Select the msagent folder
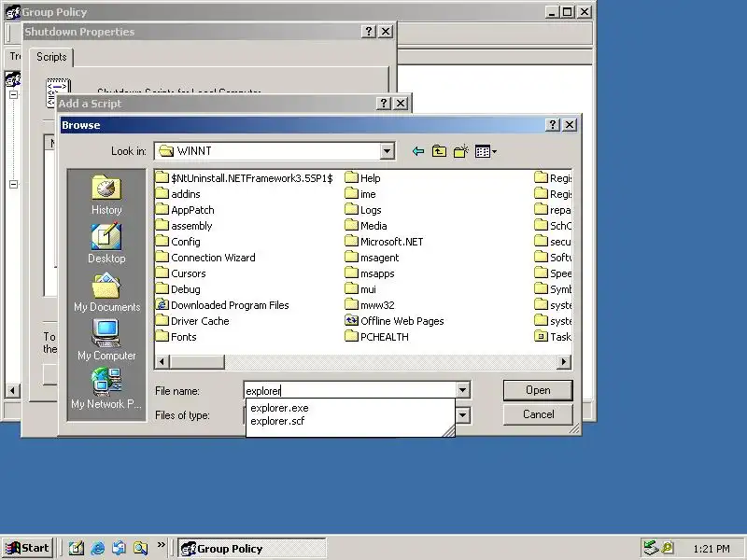The height and width of the screenshot is (560, 747). point(373,258)
